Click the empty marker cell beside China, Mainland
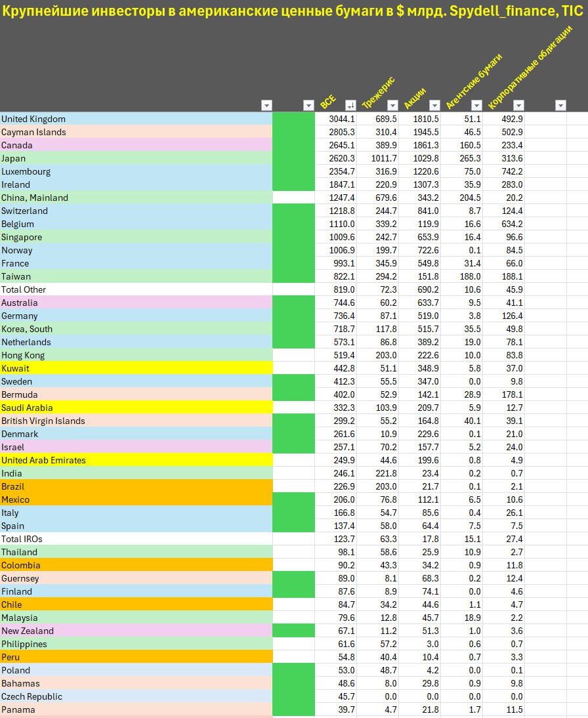Screen dimensions: 588x718 (293, 198)
